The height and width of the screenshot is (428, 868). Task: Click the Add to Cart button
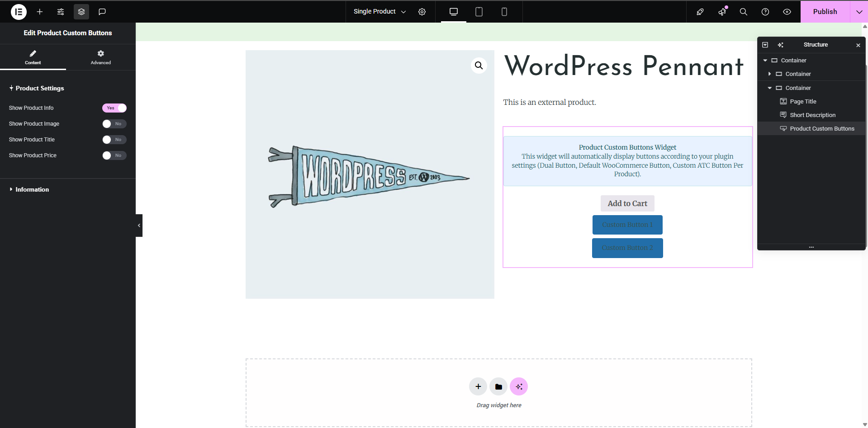(x=627, y=203)
